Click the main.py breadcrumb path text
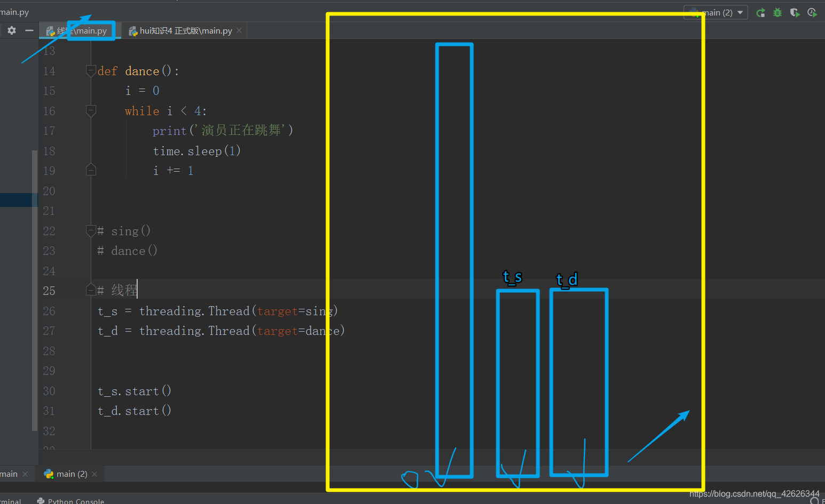Screen dimensions: 825x504 [14, 12]
